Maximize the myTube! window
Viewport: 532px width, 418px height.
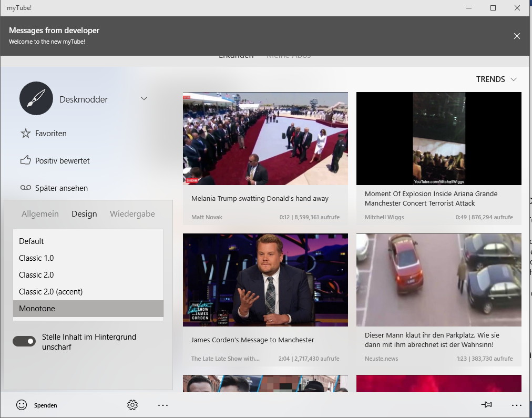493,8
